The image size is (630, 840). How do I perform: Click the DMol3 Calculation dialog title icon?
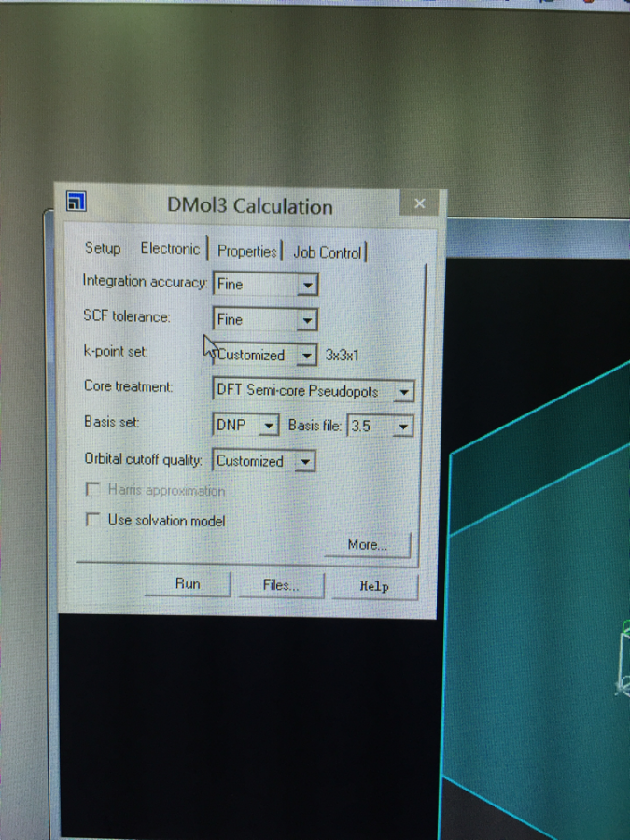tap(77, 202)
